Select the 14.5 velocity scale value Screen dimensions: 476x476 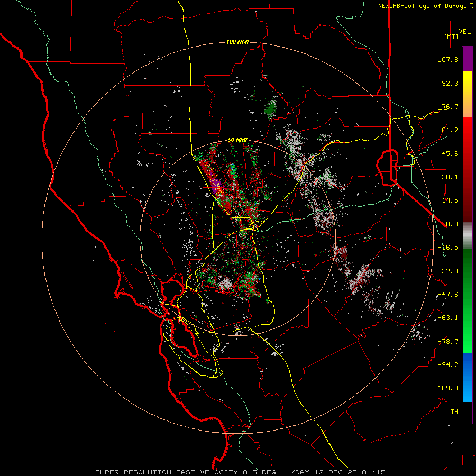click(450, 200)
